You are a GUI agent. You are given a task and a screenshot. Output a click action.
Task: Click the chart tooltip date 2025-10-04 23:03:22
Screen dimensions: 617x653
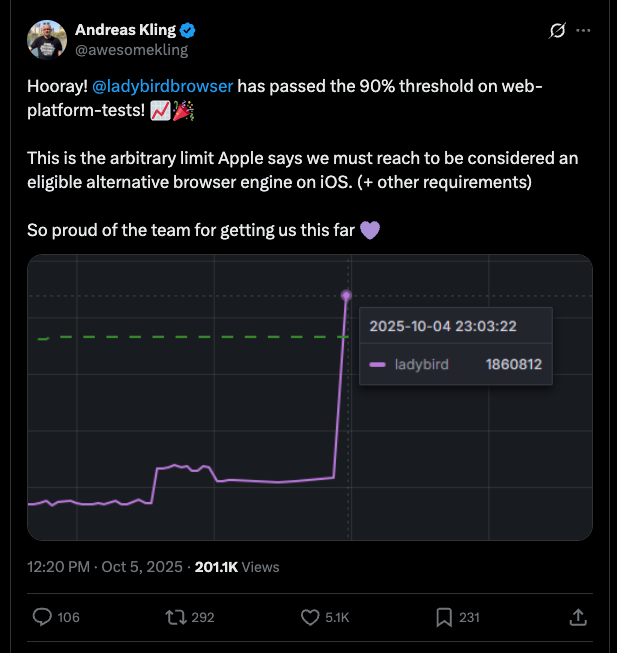click(442, 326)
